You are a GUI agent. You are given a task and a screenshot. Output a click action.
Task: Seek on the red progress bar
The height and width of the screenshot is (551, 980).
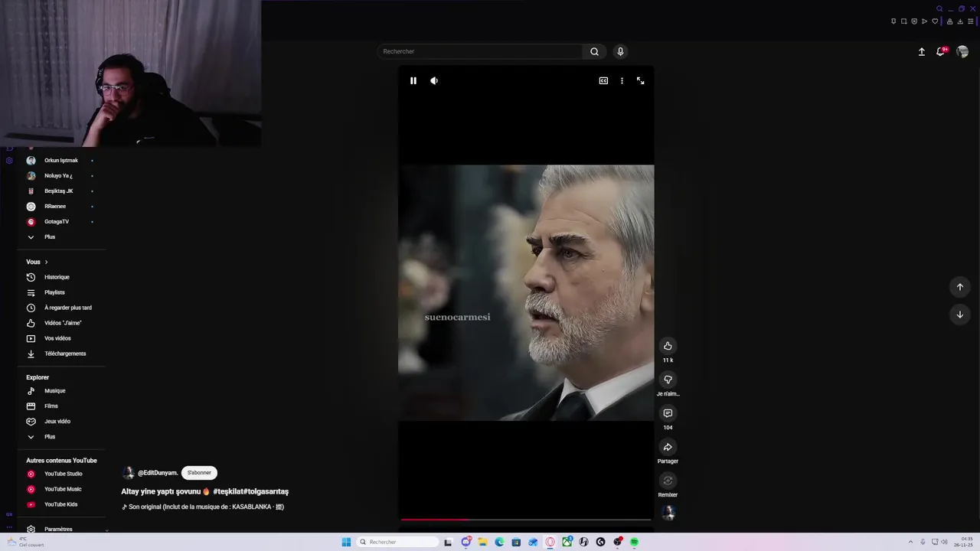(x=526, y=520)
